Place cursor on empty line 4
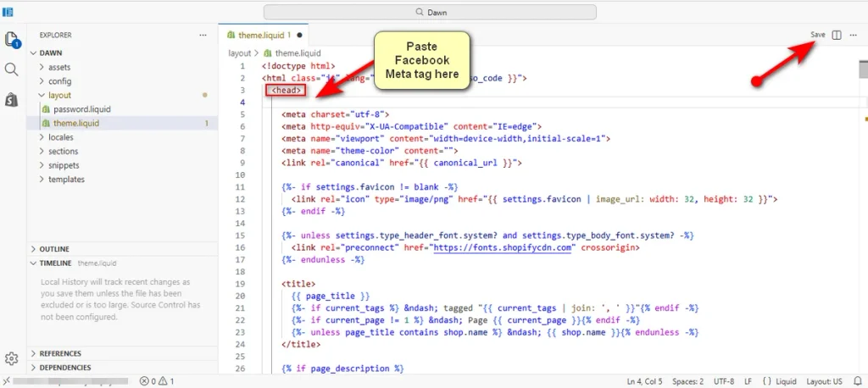868x388 pixels. [x=559, y=103]
